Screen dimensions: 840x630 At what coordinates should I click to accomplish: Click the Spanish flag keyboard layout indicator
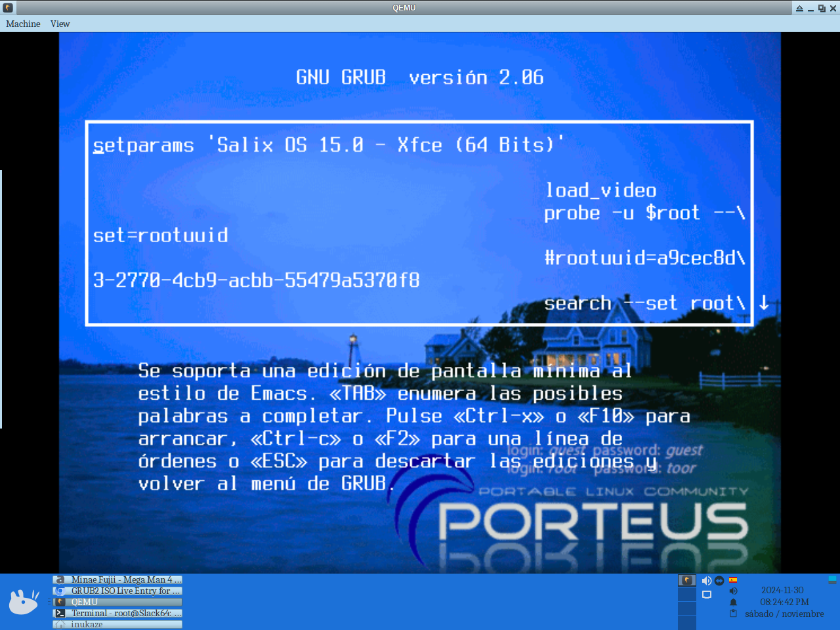tap(733, 579)
